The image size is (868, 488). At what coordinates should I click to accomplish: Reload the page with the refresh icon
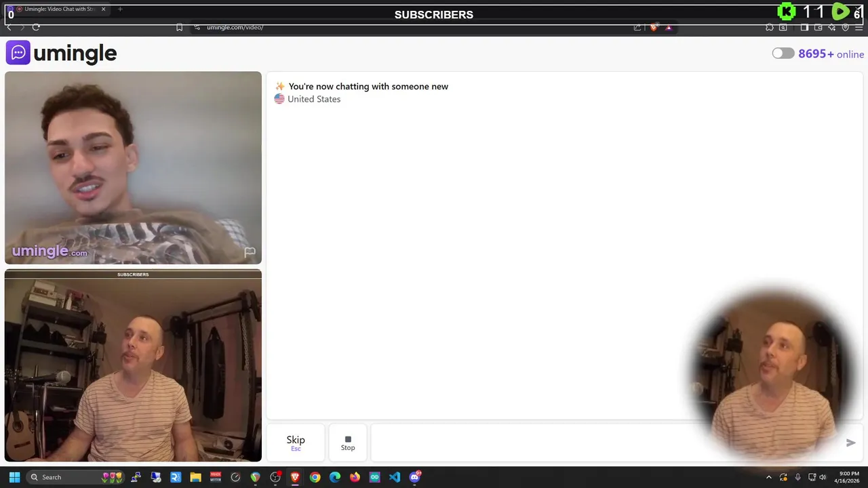(x=36, y=27)
